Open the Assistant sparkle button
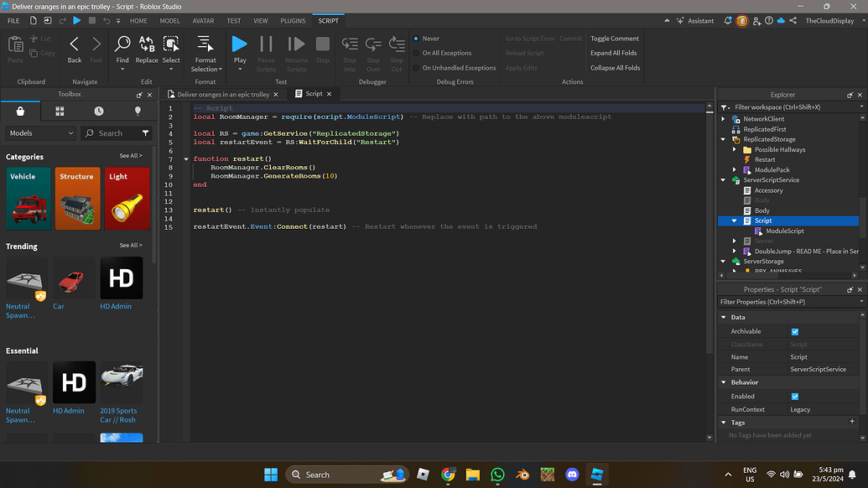This screenshot has height=488, width=868. pos(695,20)
